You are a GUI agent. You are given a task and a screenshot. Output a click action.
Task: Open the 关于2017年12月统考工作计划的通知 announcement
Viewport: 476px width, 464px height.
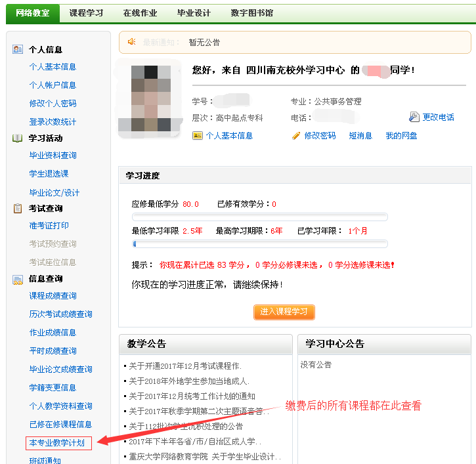coord(192,396)
